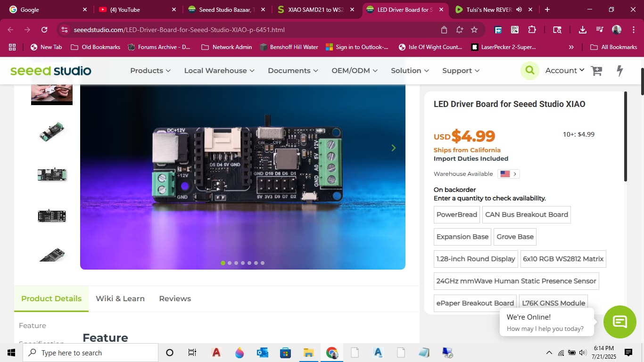Select the angled board thumbnail image

pos(52,132)
